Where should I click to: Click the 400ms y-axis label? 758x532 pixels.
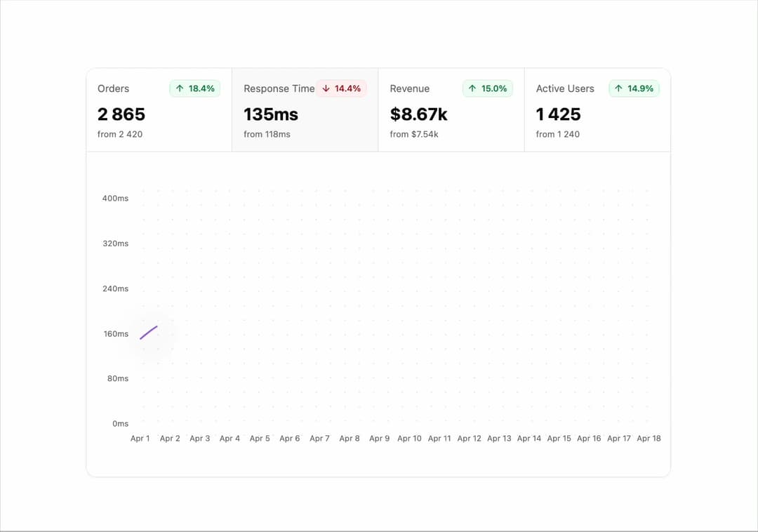pyautogui.click(x=115, y=198)
